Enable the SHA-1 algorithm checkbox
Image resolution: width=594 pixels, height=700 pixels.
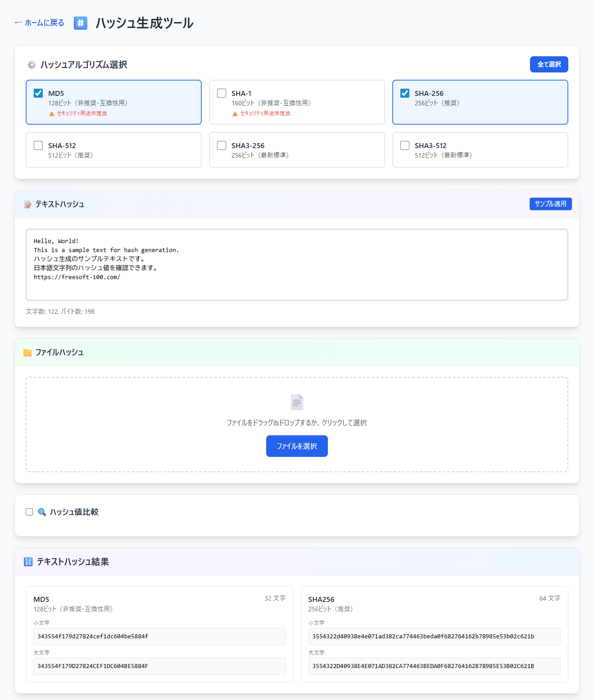click(x=222, y=93)
